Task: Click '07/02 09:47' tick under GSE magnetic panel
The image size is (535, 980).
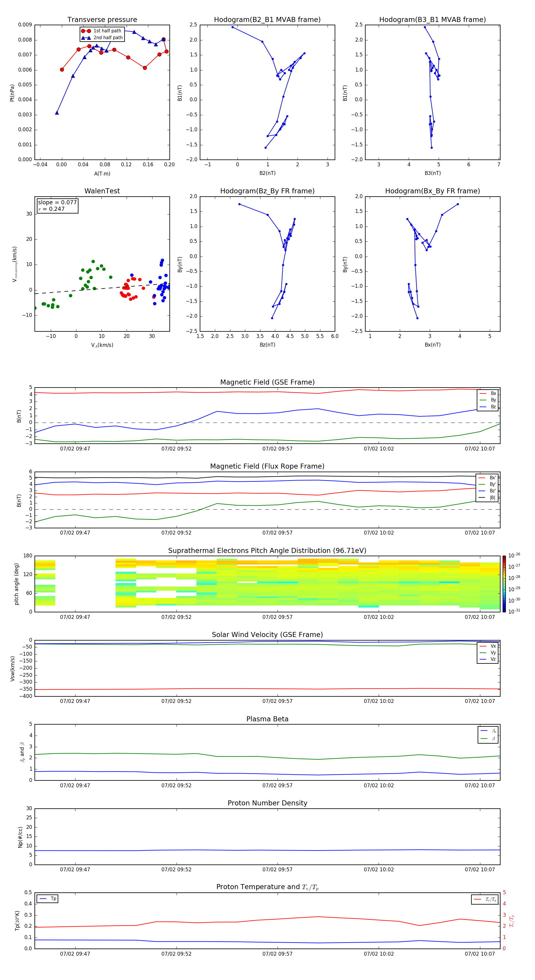Action: coord(75,449)
